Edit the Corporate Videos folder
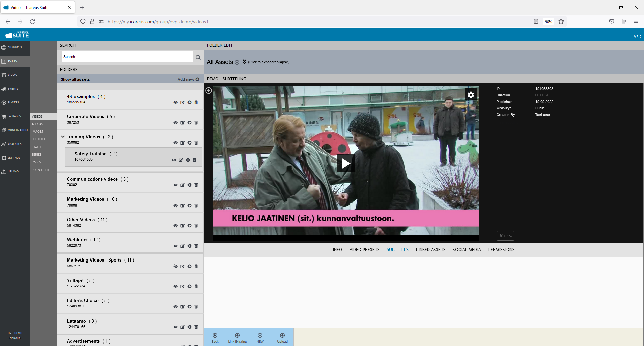 (x=182, y=123)
